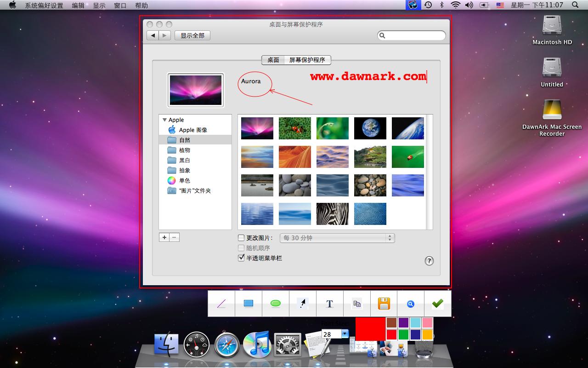Open the 每 30 分钟 interval dropdown

pos(337,238)
